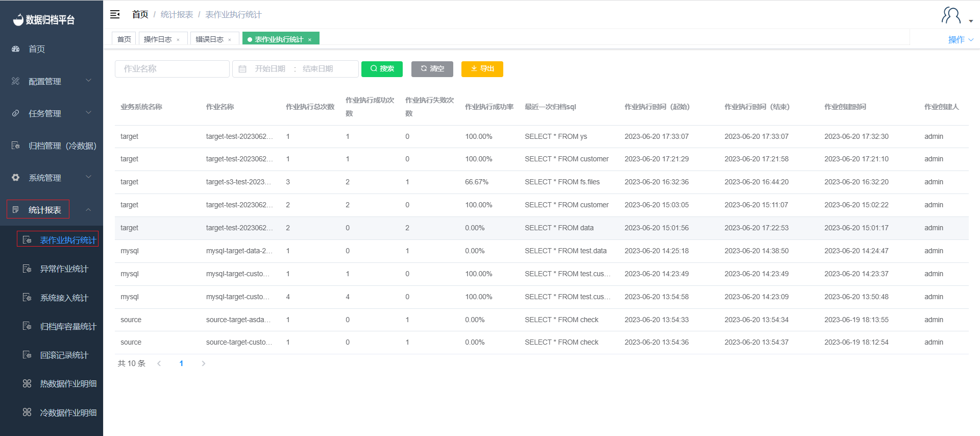
Task: Click the 系统接入统计 submenu icon
Action: (27, 298)
